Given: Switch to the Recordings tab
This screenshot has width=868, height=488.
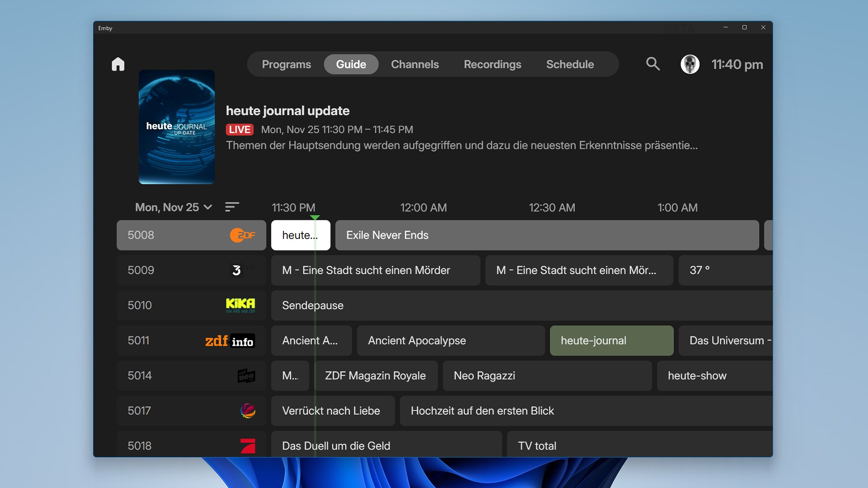Looking at the screenshot, I should pyautogui.click(x=492, y=64).
